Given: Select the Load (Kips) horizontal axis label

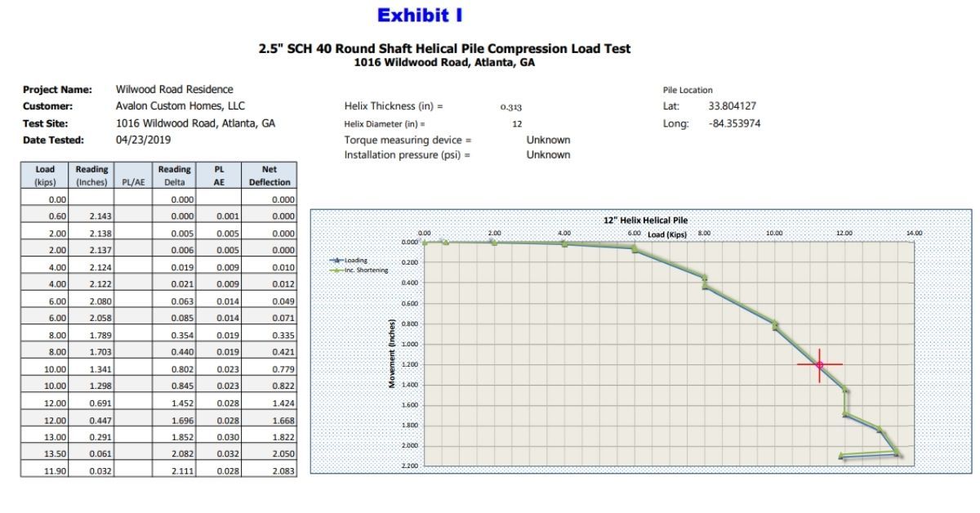Looking at the screenshot, I should 667,234.
